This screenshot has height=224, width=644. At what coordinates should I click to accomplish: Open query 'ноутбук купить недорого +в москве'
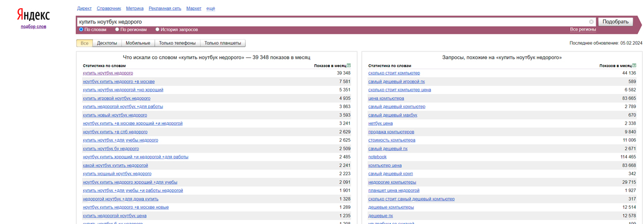(x=118, y=82)
